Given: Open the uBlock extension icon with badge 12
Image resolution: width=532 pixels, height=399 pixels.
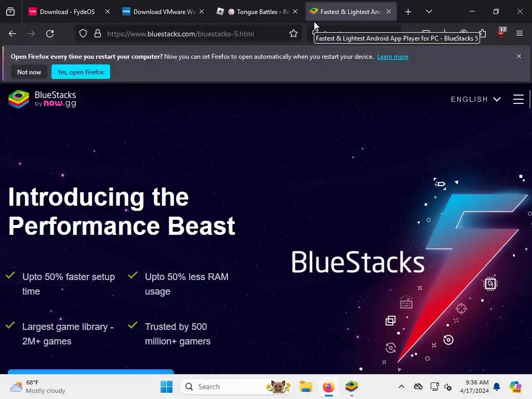Looking at the screenshot, I should 501,33.
